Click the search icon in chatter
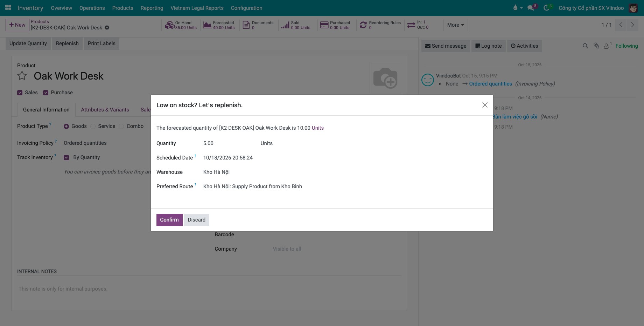The height and width of the screenshot is (326, 644). coord(585,46)
